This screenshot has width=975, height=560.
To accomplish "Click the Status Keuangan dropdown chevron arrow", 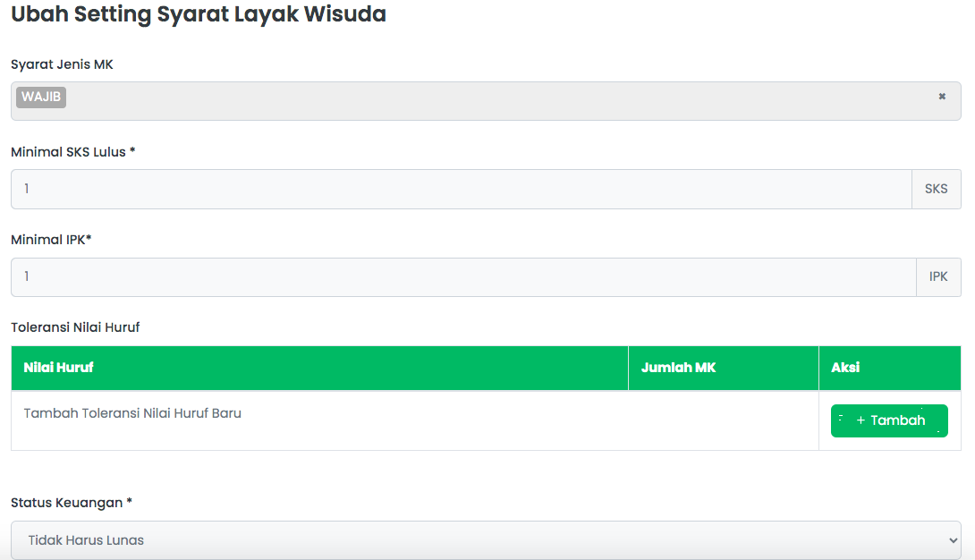I will click(953, 540).
